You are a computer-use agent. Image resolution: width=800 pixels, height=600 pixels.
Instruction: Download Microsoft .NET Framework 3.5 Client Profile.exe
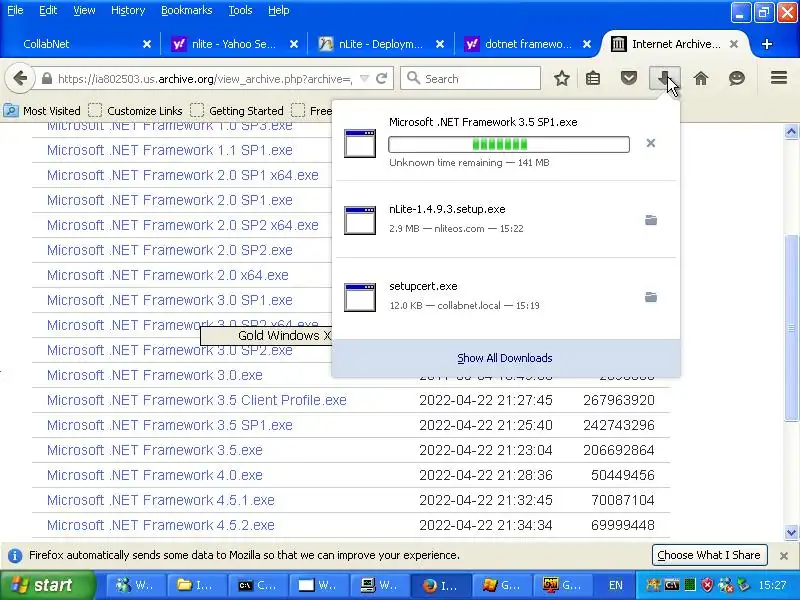(x=196, y=400)
